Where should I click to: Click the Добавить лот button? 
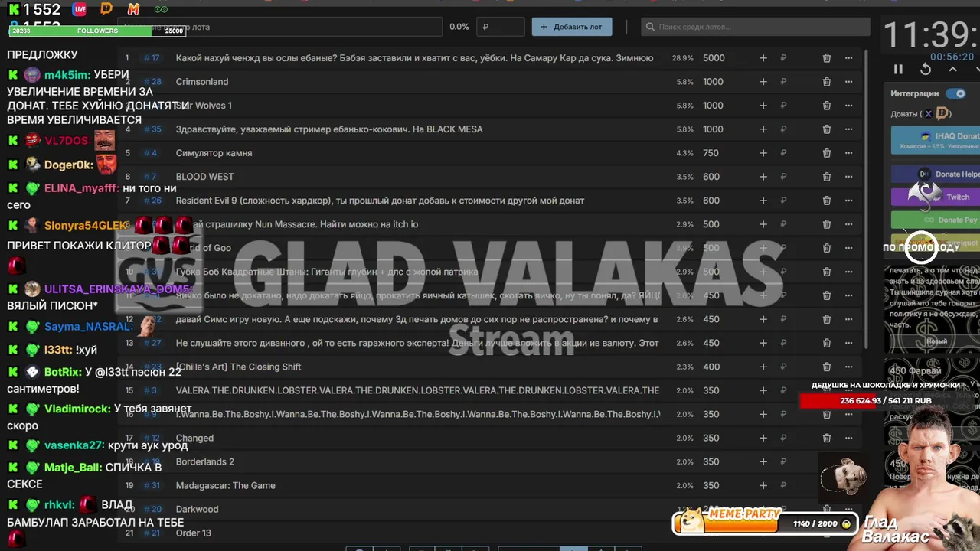572,27
